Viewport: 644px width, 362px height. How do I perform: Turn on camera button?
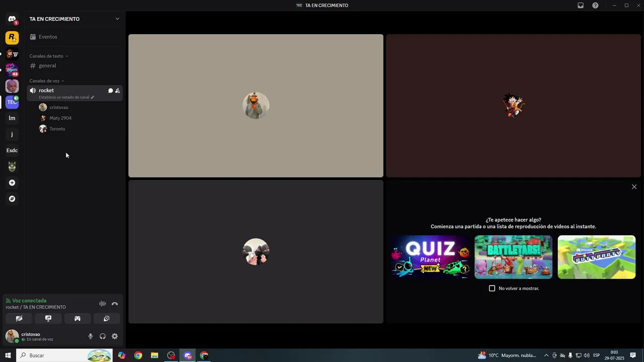tap(19, 318)
